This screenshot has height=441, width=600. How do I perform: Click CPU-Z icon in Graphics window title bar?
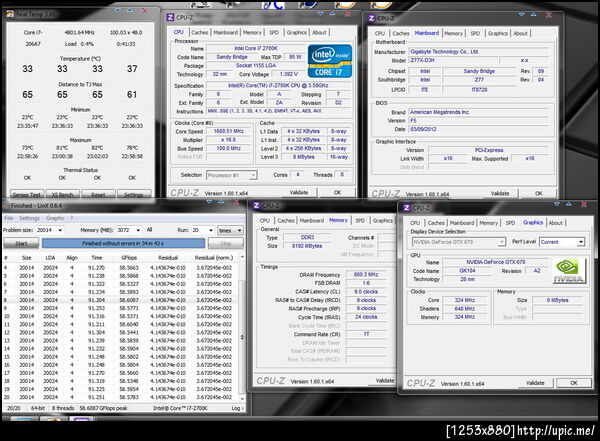pos(407,207)
